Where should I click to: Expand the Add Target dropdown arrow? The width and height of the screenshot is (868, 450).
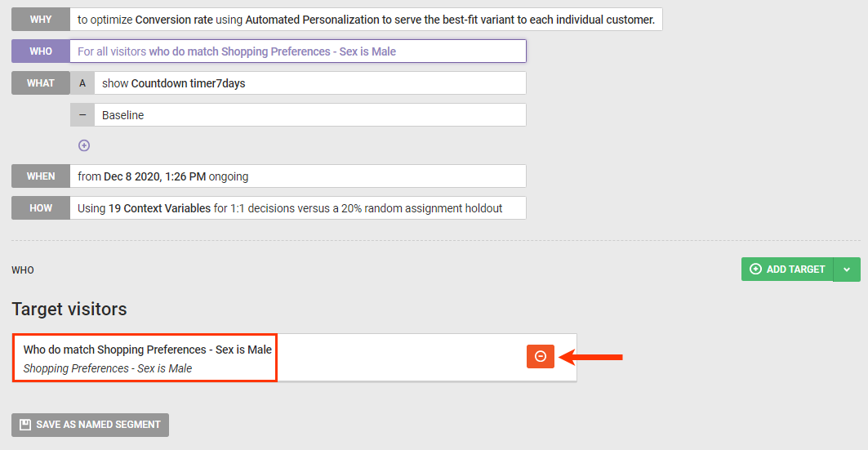coord(847,270)
